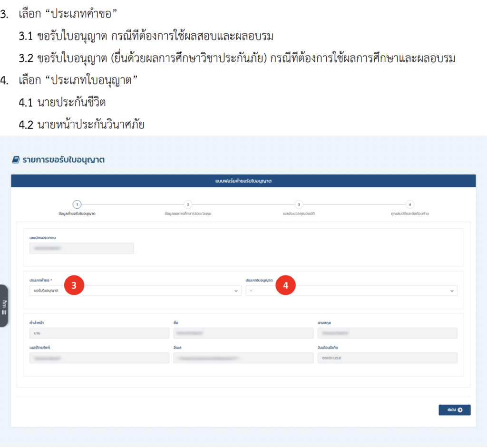This screenshot has width=487, height=448.
Task: Click the hamburger lines on the side tab
Action: point(3,312)
